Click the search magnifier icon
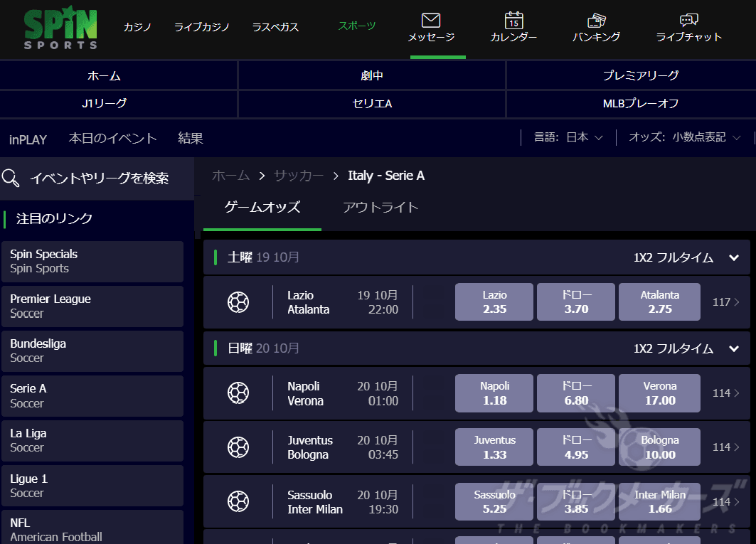Image resolution: width=756 pixels, height=544 pixels. 11,178
